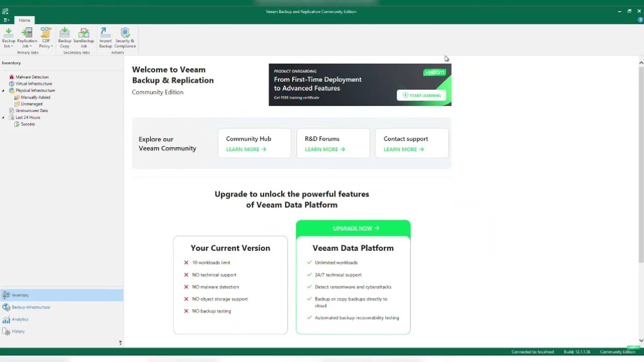
Task: Click the Replication Job ribbon icon
Action: click(x=27, y=38)
